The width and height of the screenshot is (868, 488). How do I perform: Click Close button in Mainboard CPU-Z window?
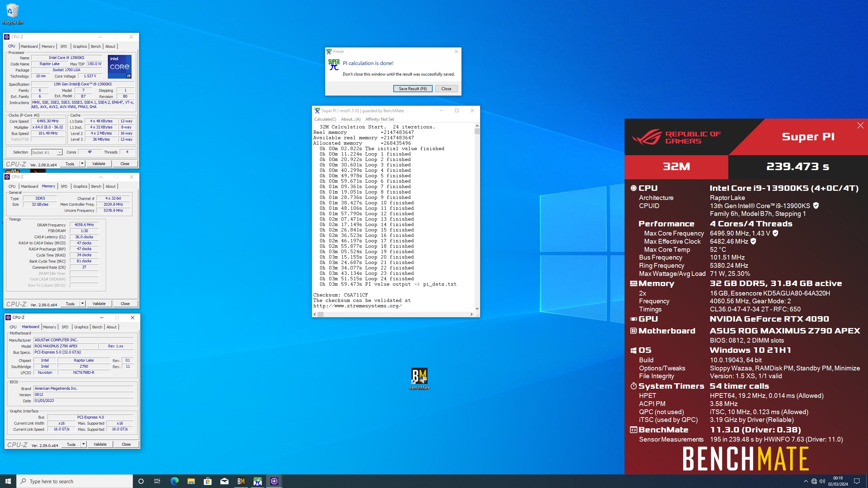(126, 444)
